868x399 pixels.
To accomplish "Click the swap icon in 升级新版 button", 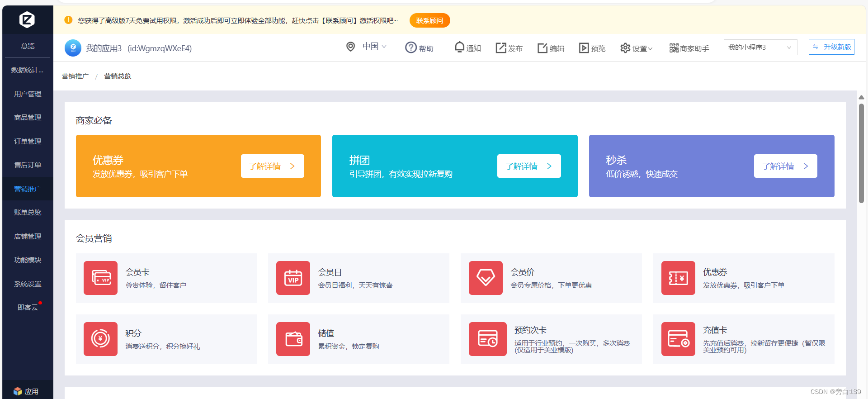I will [816, 47].
